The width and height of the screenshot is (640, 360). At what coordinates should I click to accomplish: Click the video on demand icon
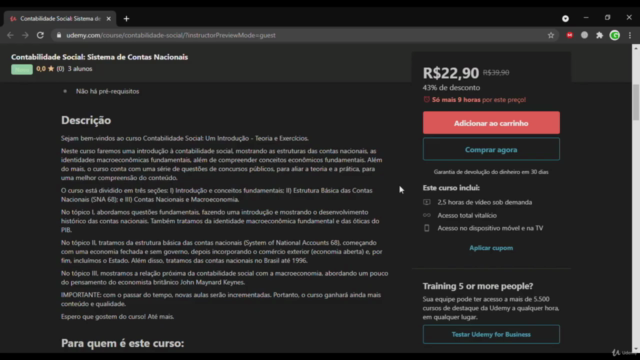[427, 202]
